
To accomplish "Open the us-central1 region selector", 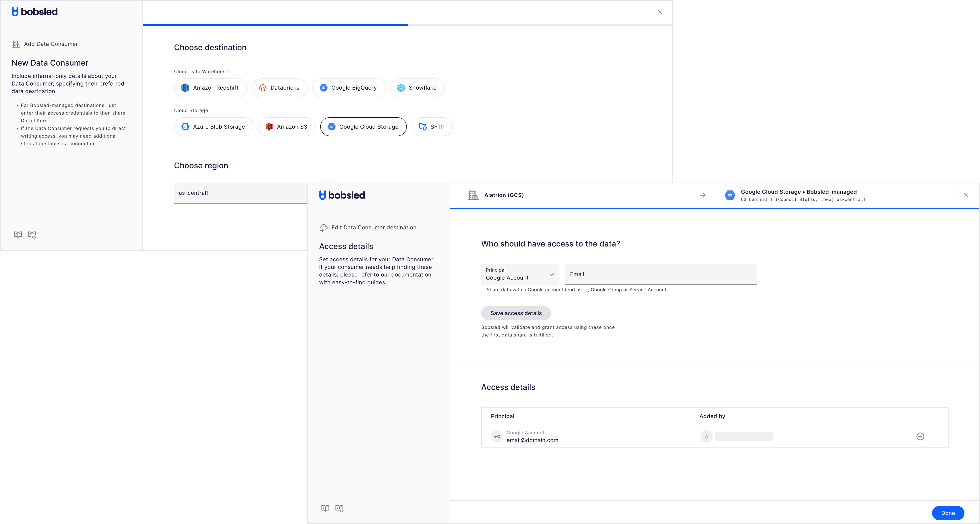I will tap(240, 193).
